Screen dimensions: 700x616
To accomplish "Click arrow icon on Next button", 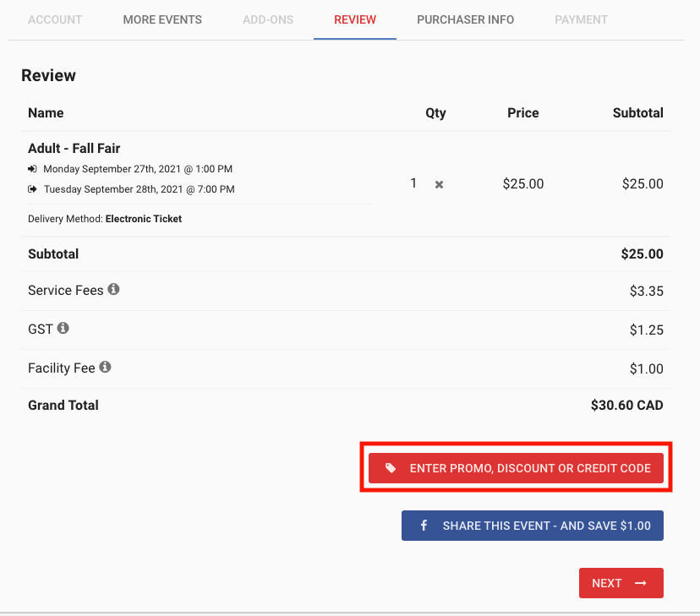I will click(x=641, y=583).
